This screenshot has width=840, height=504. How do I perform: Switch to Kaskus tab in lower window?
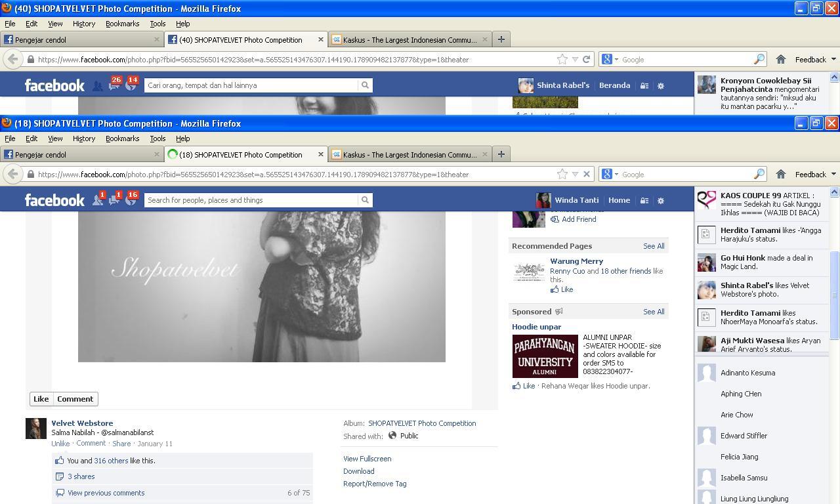pos(410,155)
